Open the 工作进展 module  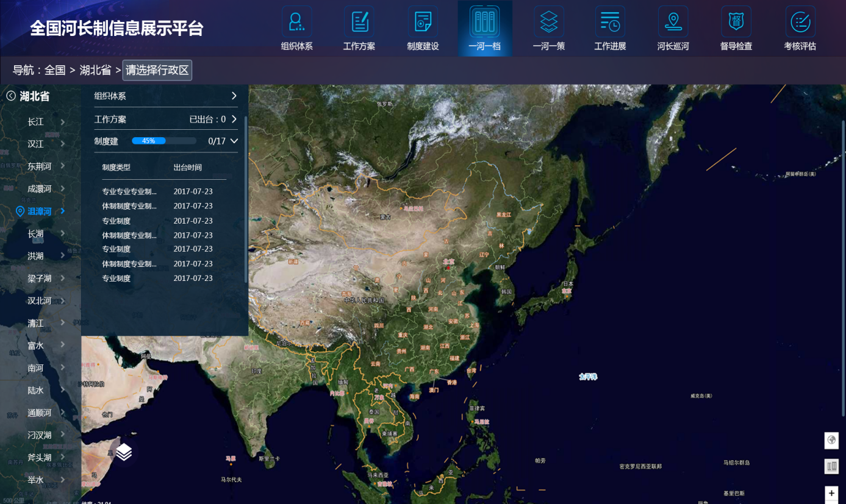click(610, 29)
